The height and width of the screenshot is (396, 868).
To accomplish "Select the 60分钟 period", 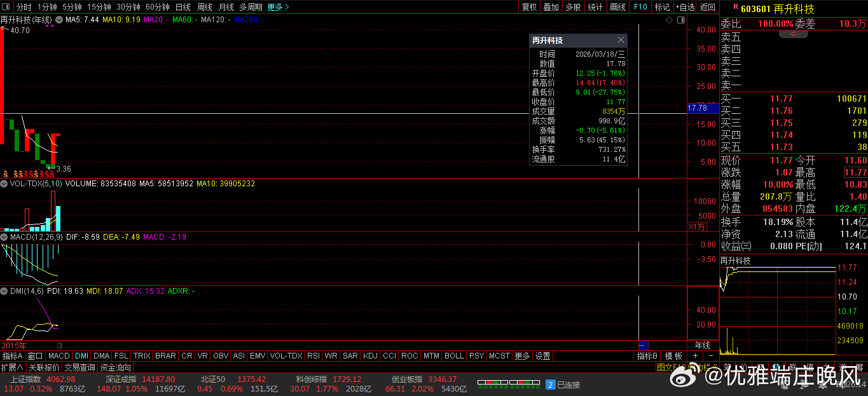I will [158, 7].
